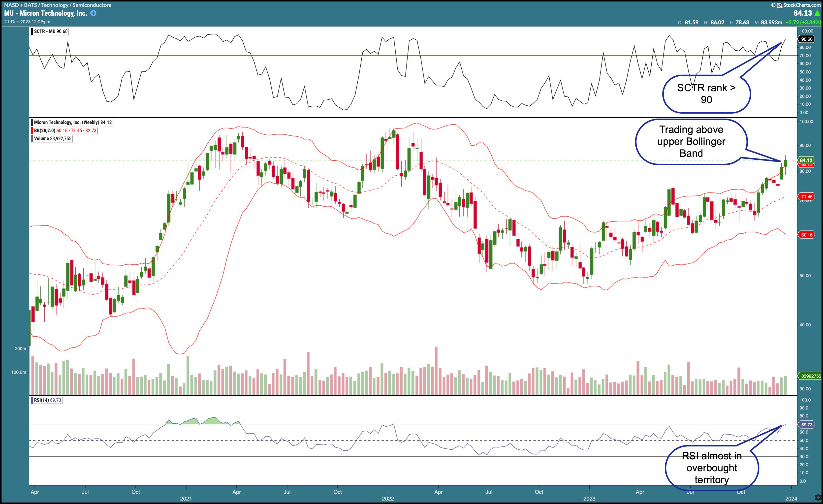Click the Volume legend label
The image size is (823, 504).
tap(52, 139)
